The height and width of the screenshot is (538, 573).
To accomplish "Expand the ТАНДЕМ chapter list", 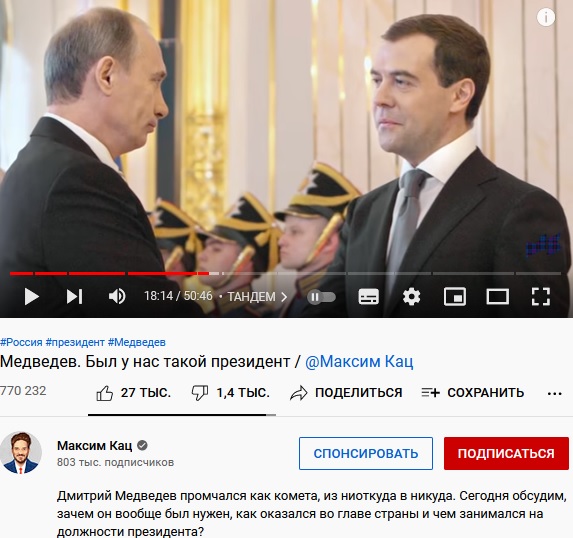I will click(x=257, y=297).
